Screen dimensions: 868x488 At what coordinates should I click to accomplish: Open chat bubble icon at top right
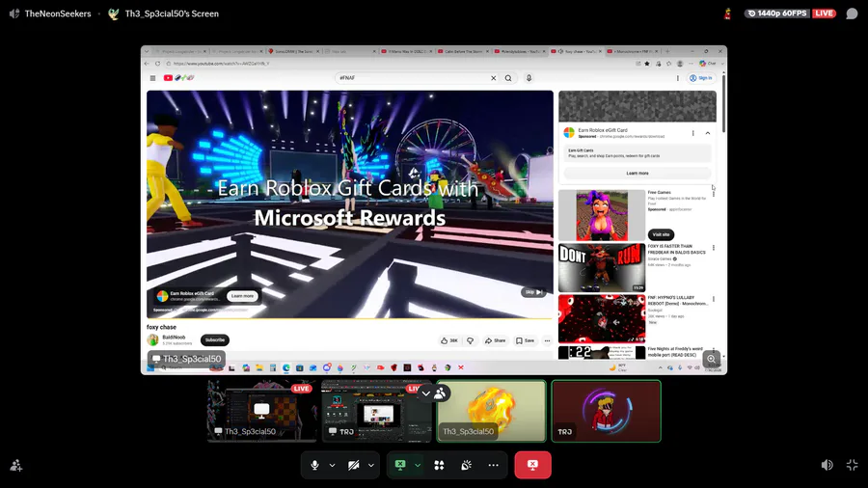pos(852,14)
